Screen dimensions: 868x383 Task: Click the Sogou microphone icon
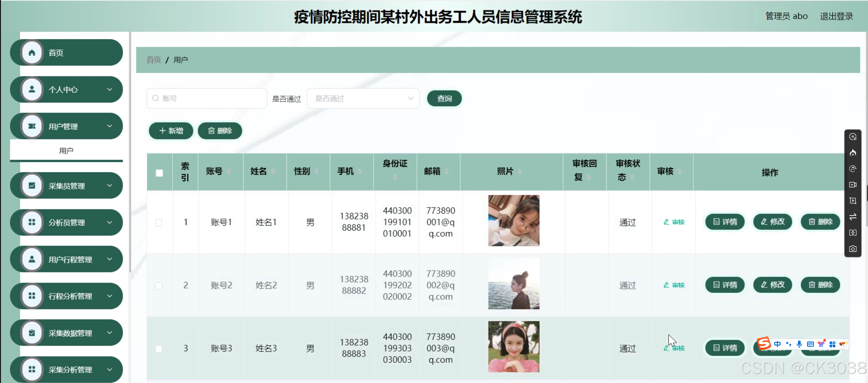coord(799,344)
